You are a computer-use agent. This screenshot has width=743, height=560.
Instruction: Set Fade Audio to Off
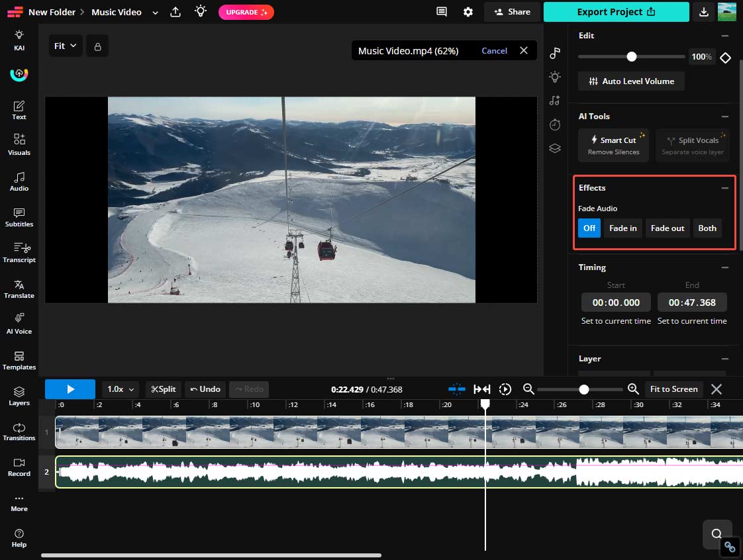[589, 228]
